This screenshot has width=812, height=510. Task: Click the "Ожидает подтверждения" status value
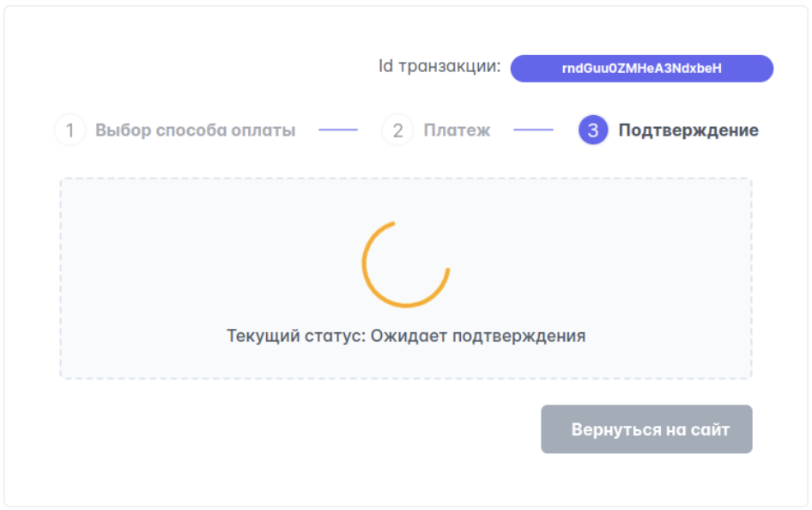click(x=478, y=336)
